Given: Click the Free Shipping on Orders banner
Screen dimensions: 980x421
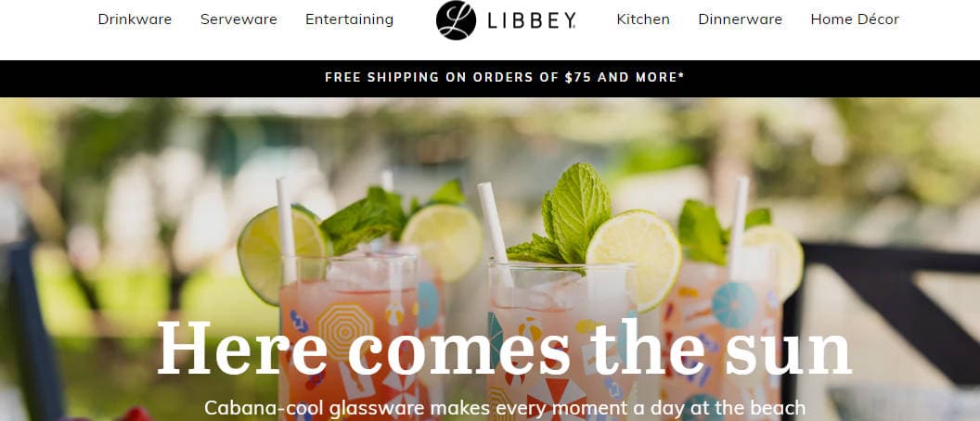Looking at the screenshot, I should pyautogui.click(x=490, y=78).
